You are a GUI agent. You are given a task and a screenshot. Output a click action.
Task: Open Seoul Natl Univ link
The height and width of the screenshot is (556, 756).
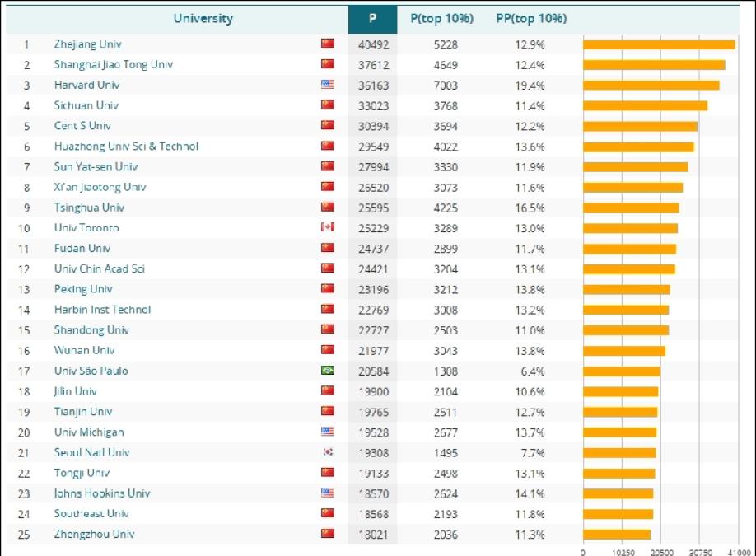92,453
